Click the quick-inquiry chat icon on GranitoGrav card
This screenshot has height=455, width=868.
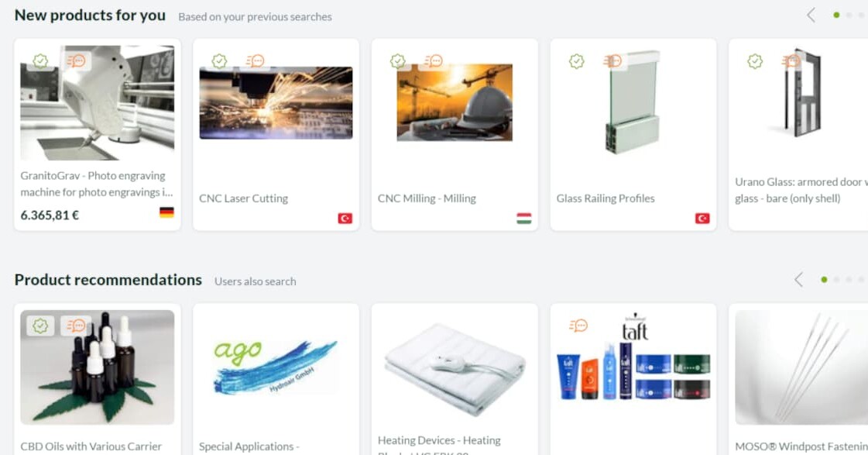tap(77, 60)
